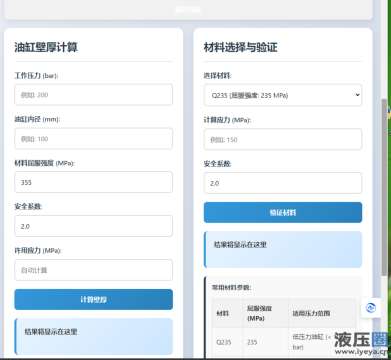Click the 验证材料 button
The image size is (391, 360).
[x=283, y=212]
